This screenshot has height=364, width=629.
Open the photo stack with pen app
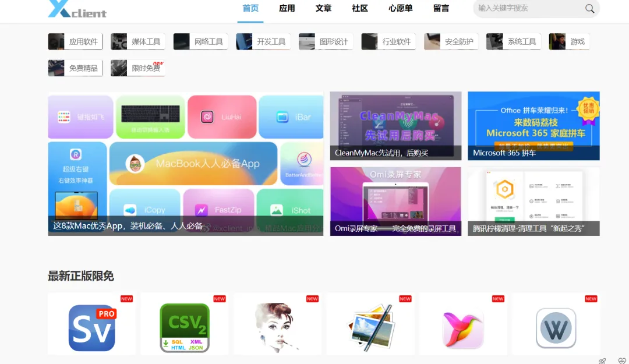(370, 328)
